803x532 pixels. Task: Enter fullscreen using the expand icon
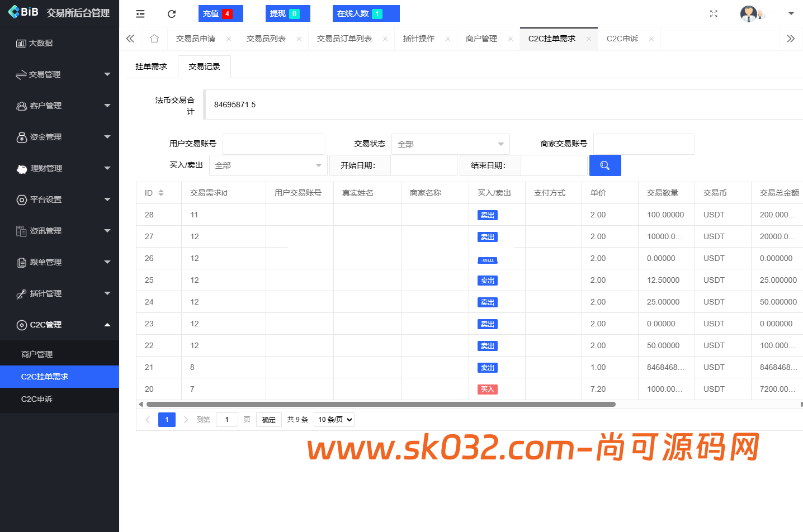(714, 13)
